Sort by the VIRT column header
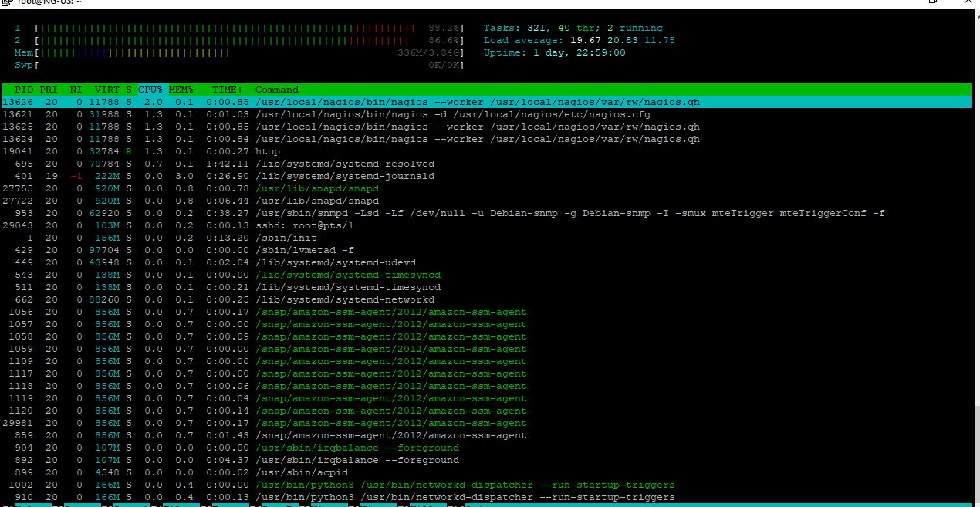Screen dimensions: 980x507 coord(106,90)
